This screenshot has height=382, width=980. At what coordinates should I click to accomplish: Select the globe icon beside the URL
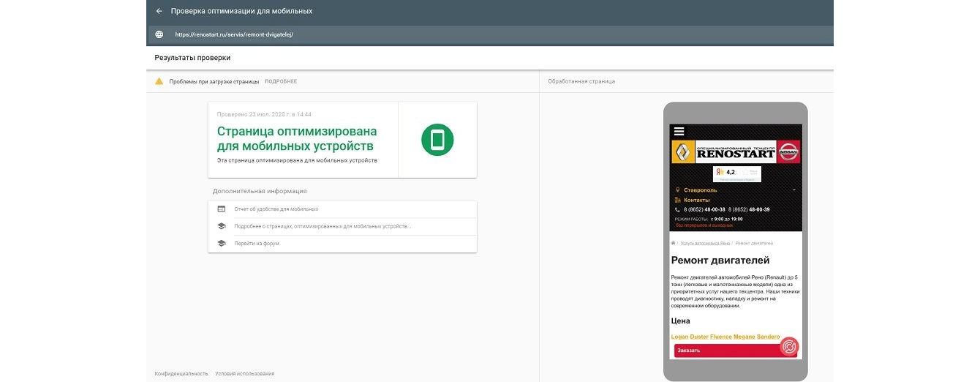159,34
